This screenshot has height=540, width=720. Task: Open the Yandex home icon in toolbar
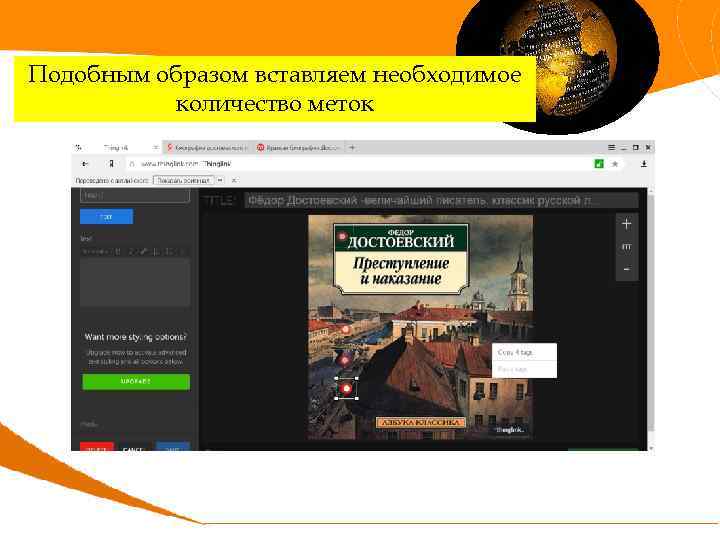(x=111, y=164)
